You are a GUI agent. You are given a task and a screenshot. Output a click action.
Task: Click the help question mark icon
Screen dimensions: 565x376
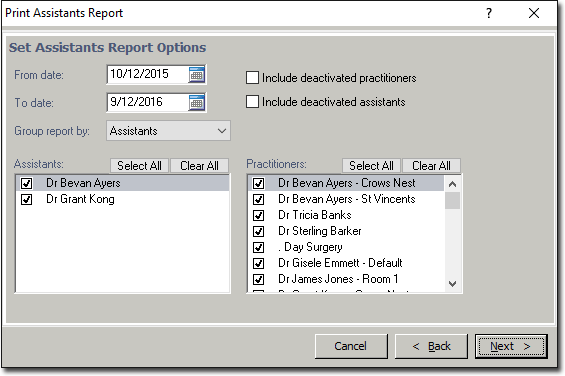(x=489, y=13)
